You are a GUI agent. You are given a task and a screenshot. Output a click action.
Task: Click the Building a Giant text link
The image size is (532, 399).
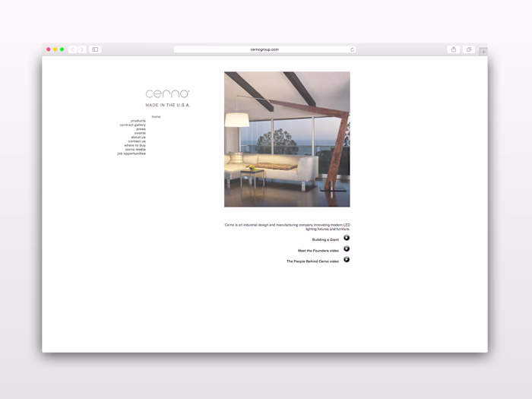coord(325,239)
